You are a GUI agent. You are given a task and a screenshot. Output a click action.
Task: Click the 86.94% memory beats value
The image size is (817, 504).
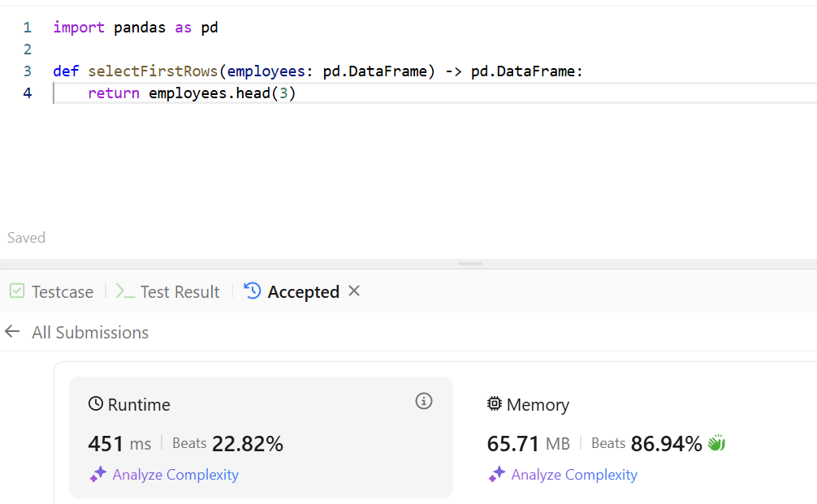(667, 444)
